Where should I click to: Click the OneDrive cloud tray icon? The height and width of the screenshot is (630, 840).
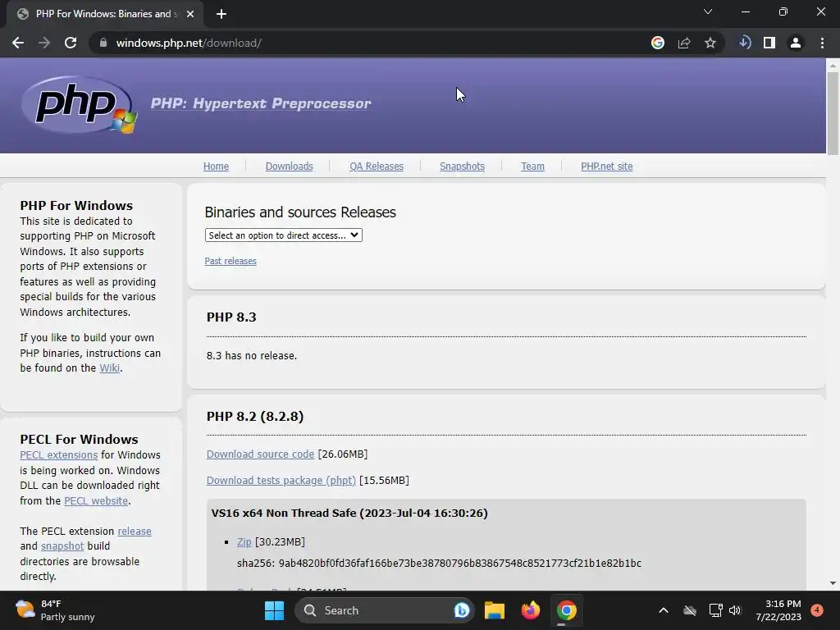[x=690, y=610]
